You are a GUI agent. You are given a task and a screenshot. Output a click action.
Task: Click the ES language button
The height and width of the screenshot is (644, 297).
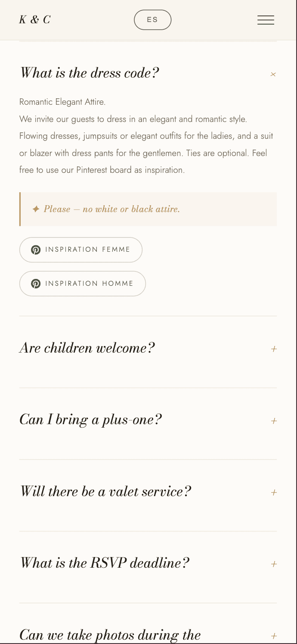(x=152, y=19)
